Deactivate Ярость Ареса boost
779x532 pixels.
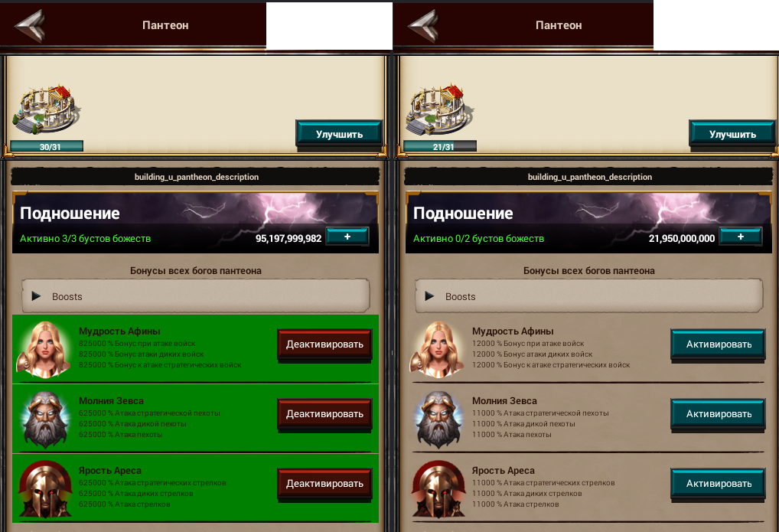(x=324, y=483)
